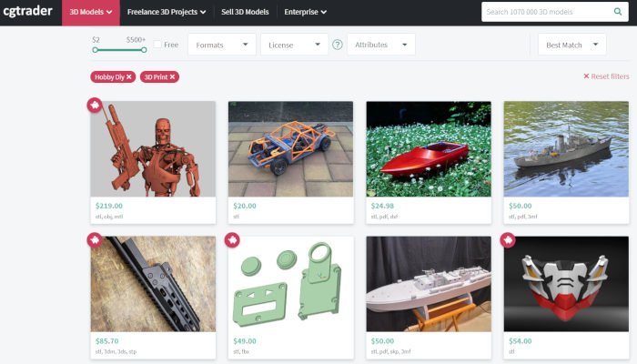This screenshot has height=364, width=637.
Task: Expand the Attributes dropdown
Action: point(381,45)
